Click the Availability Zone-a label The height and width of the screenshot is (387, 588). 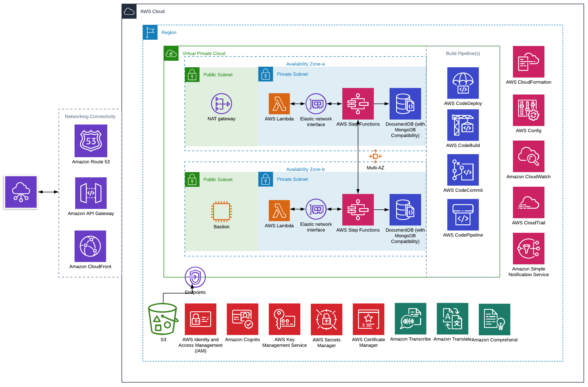tap(306, 64)
